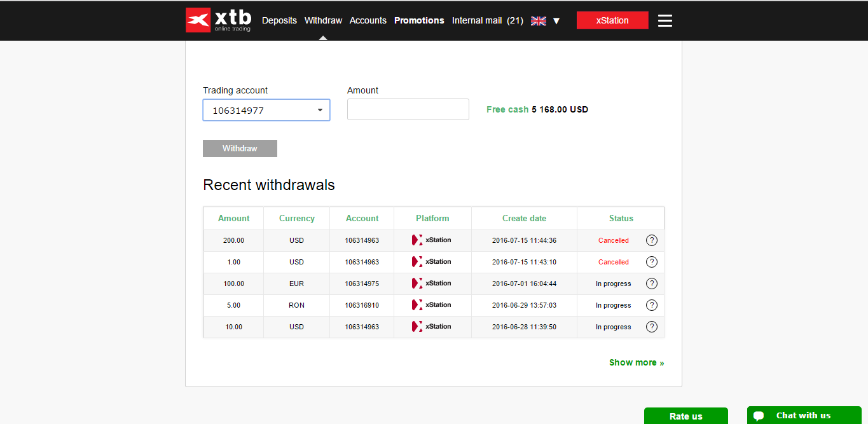The image size is (868, 424).
Task: Open the Promotions menu item
Action: [x=419, y=20]
